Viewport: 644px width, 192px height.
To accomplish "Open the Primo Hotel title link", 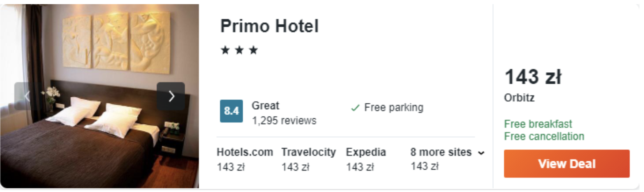I will tap(269, 26).
